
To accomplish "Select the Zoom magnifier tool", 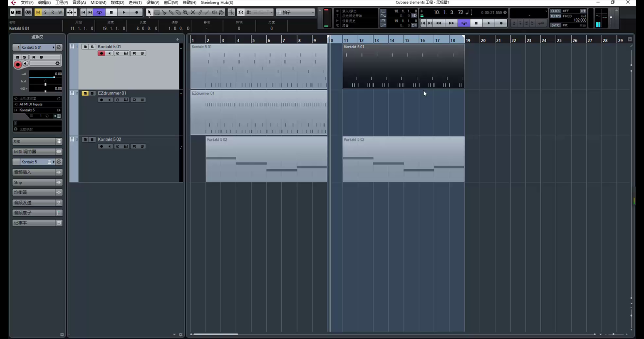I will point(185,12).
